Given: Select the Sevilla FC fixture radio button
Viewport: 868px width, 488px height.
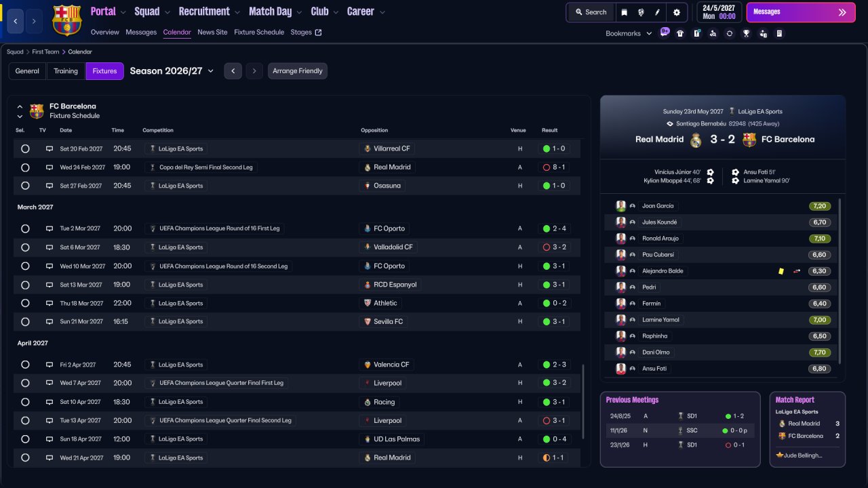Looking at the screenshot, I should click(x=25, y=322).
